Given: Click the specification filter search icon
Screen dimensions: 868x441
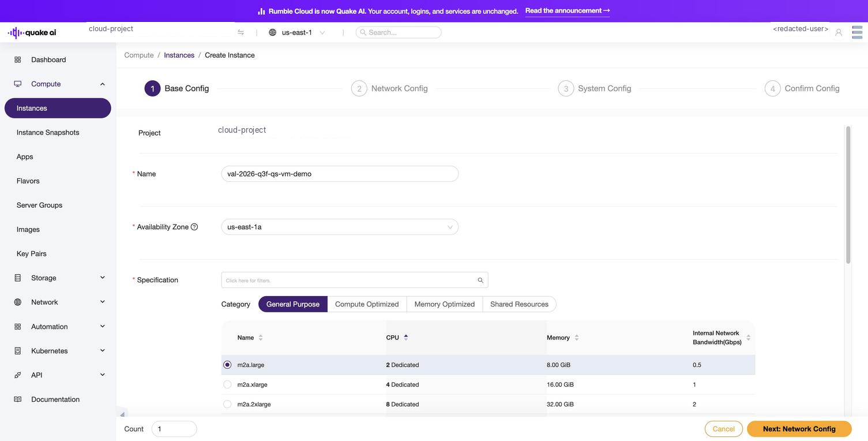Looking at the screenshot, I should (x=480, y=281).
